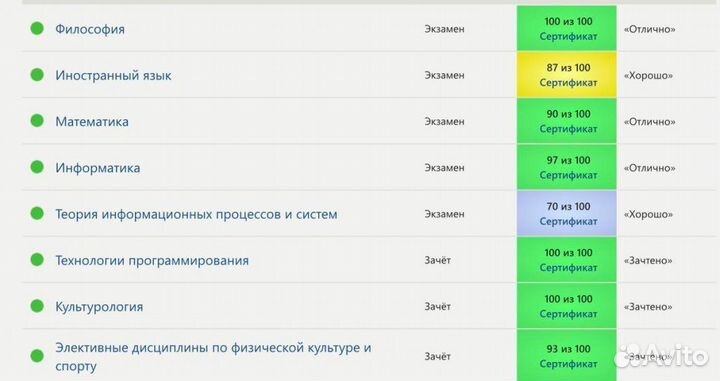Screen dimensions: 720x381
Task: Open the Культурология course link
Action: (x=99, y=307)
